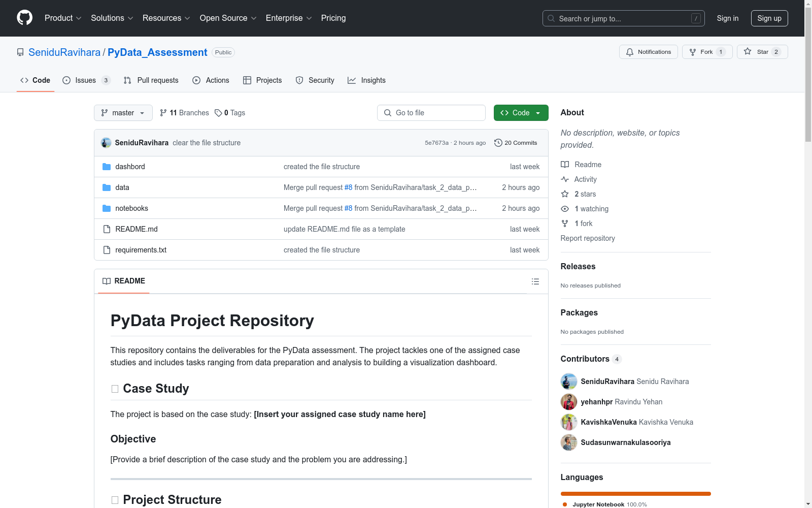
Task: Click the fork icon beside 1 fork
Action: (x=565, y=224)
